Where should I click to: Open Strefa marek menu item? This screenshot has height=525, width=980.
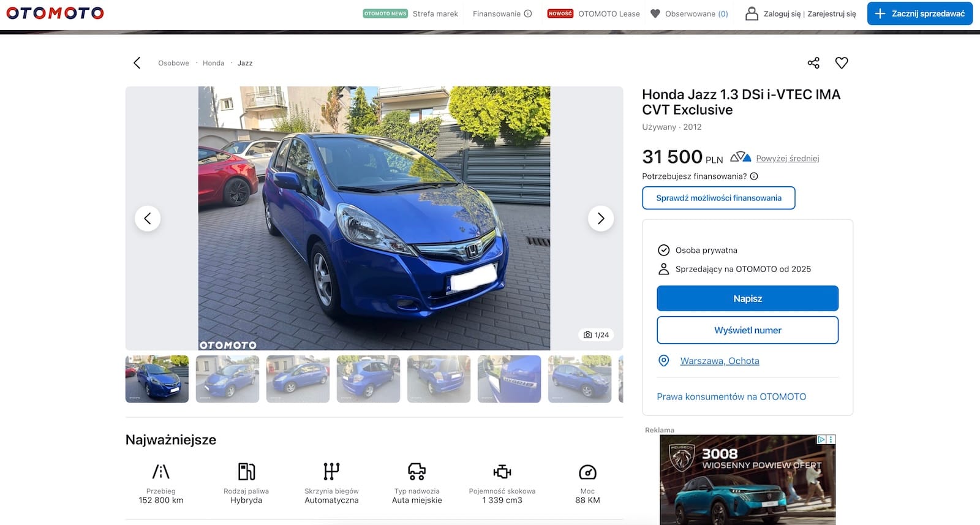(x=435, y=13)
